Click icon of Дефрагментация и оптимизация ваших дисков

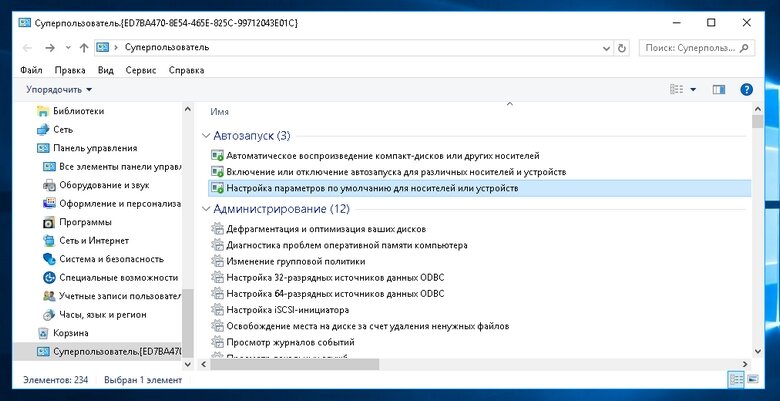pyautogui.click(x=217, y=229)
